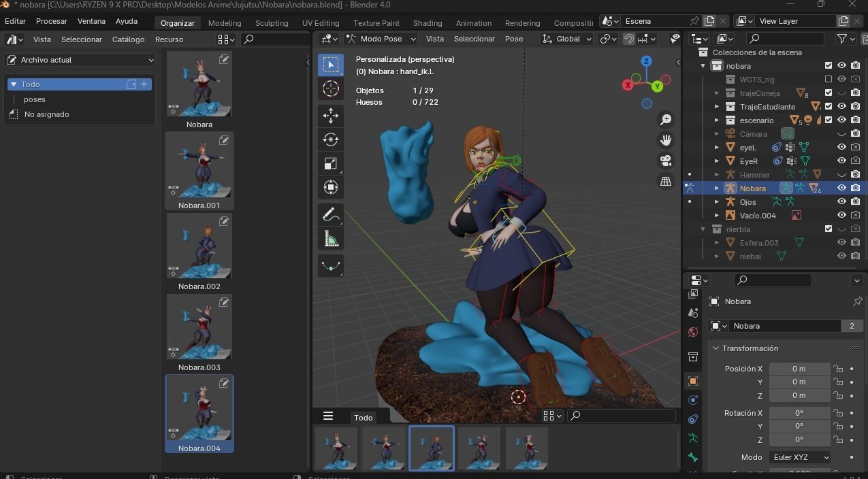Open the Object Data armature properties icon

coord(693,438)
